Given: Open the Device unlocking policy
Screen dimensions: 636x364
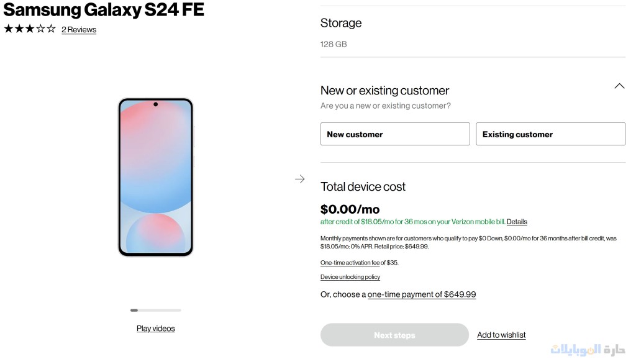Looking at the screenshot, I should (x=350, y=277).
